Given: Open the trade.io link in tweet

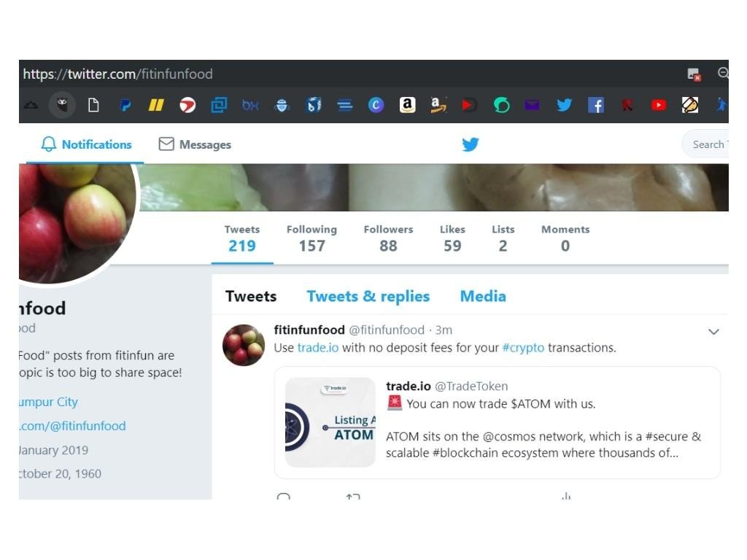Looking at the screenshot, I should (318, 348).
